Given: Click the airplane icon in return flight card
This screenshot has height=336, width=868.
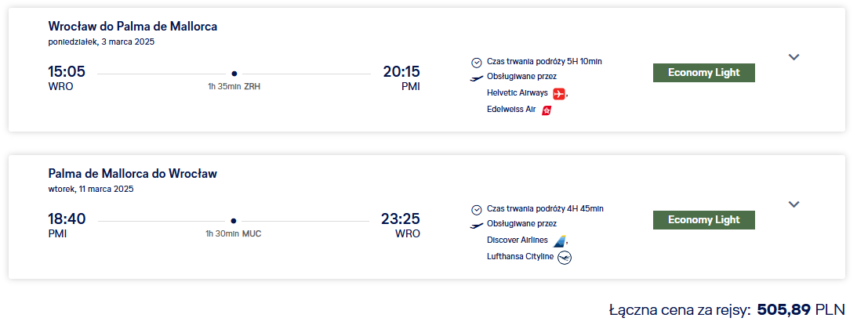Looking at the screenshot, I should [x=477, y=226].
